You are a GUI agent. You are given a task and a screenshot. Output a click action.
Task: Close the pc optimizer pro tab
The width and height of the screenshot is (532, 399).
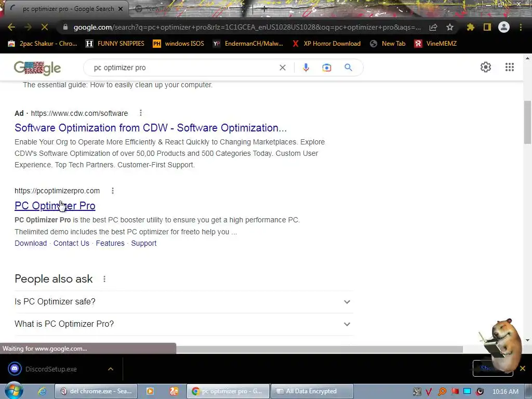tap(121, 9)
